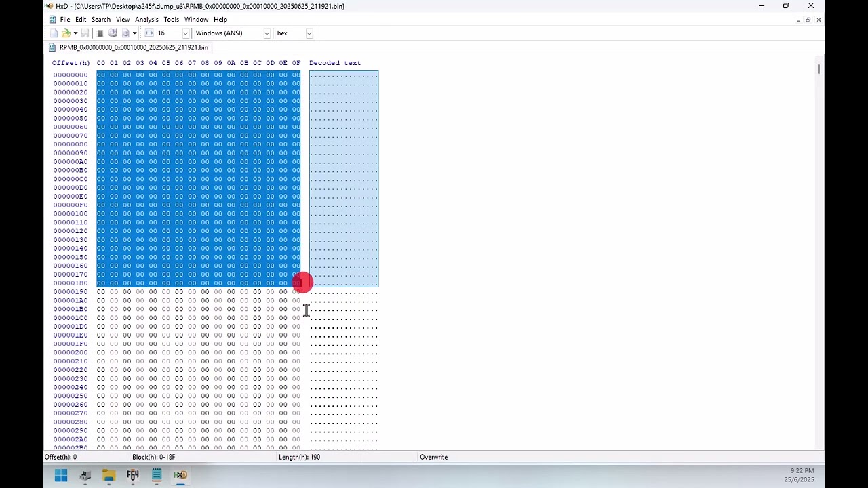868x488 pixels.
Task: Open the Window menu
Action: coord(197,20)
